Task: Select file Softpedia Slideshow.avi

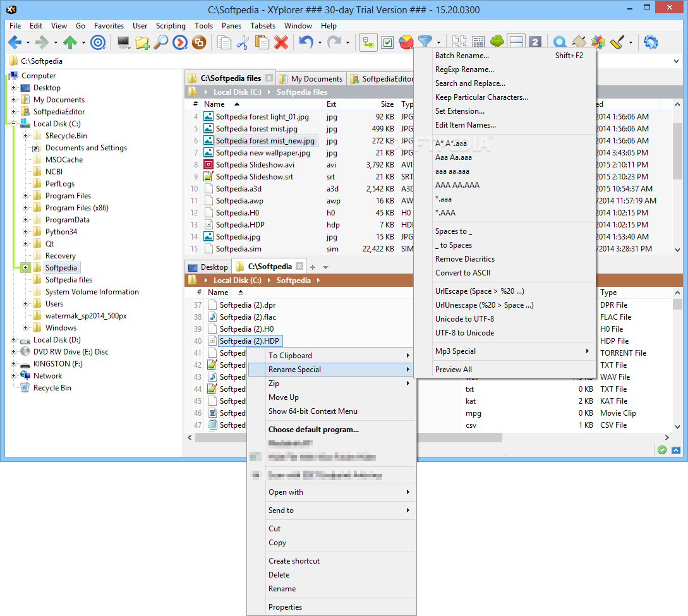Action: [255, 165]
